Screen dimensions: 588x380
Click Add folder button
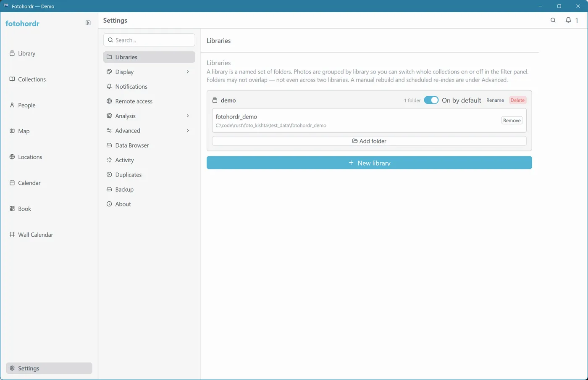pos(369,141)
